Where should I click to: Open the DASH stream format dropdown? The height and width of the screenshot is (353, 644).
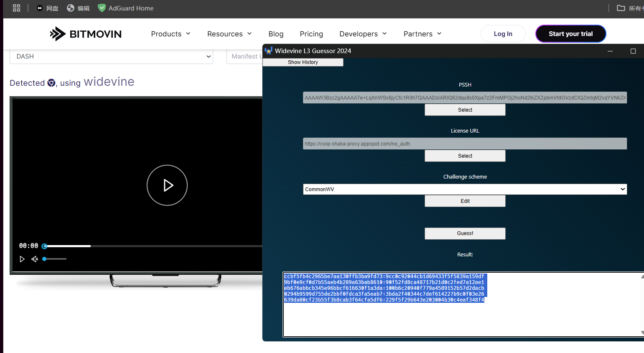(111, 56)
